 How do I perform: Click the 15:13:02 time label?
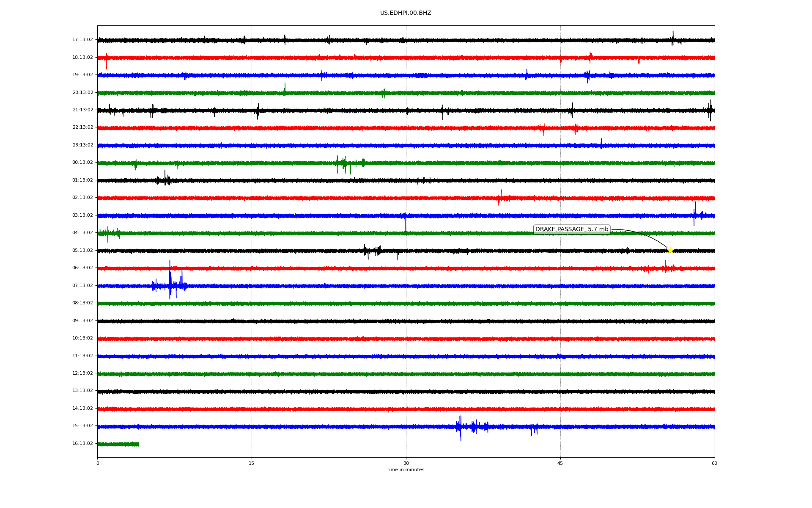click(x=82, y=426)
